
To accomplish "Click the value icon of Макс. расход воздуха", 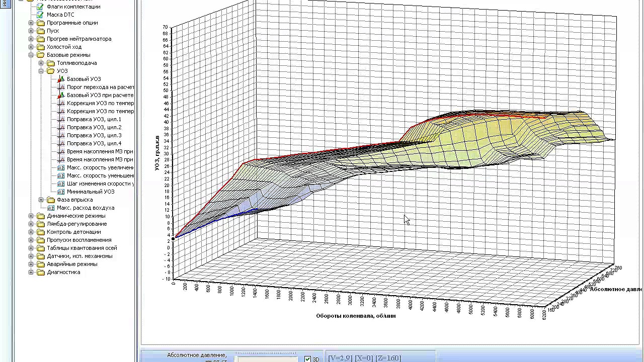I will coord(51,208).
